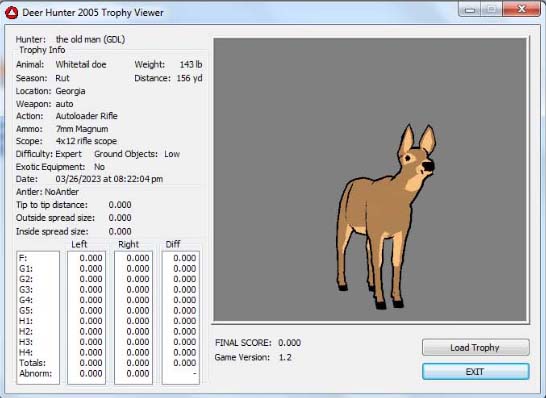This screenshot has height=398, width=546.
Task: Click the Right column values box
Action: click(x=133, y=318)
